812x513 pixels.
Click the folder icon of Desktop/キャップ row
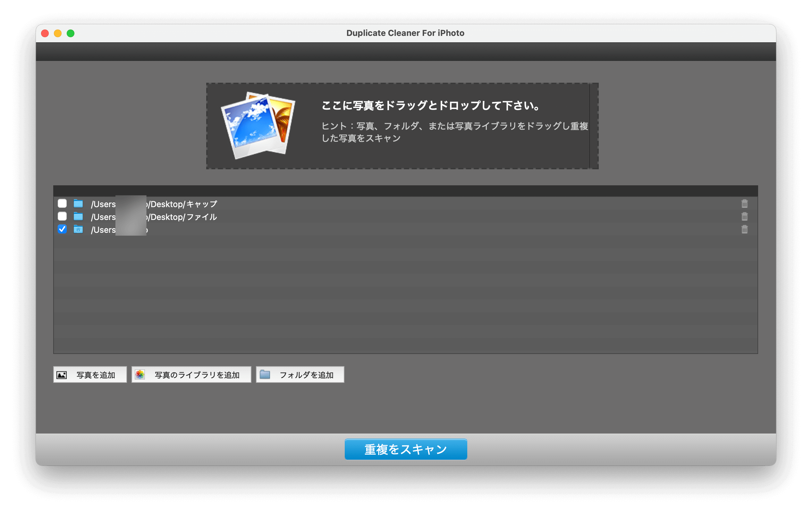(78, 204)
